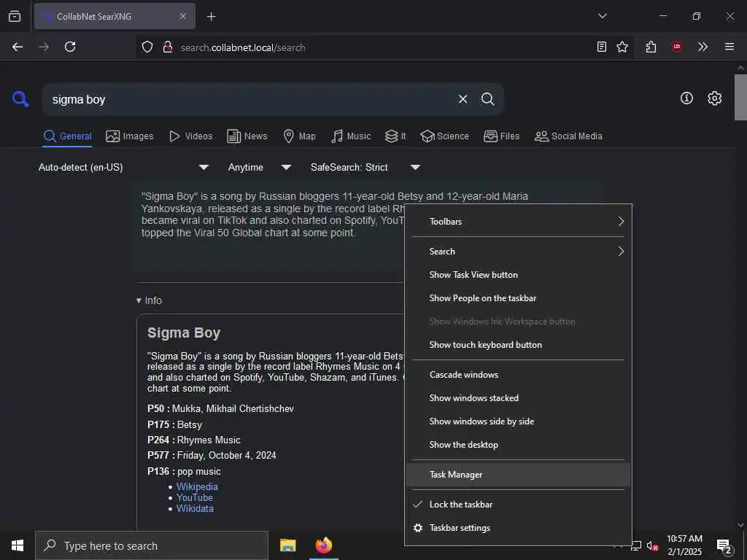The image size is (747, 560).
Task: Click the Firefox View icon
Action: click(15, 16)
